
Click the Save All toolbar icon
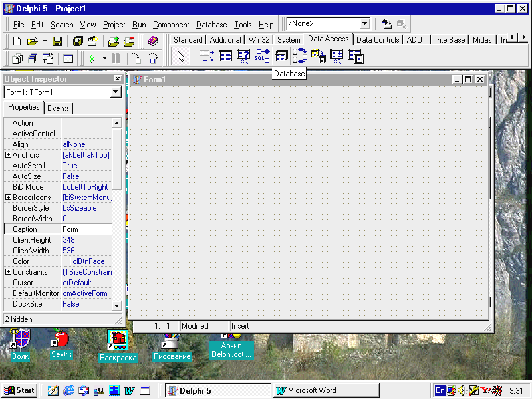pos(78,41)
